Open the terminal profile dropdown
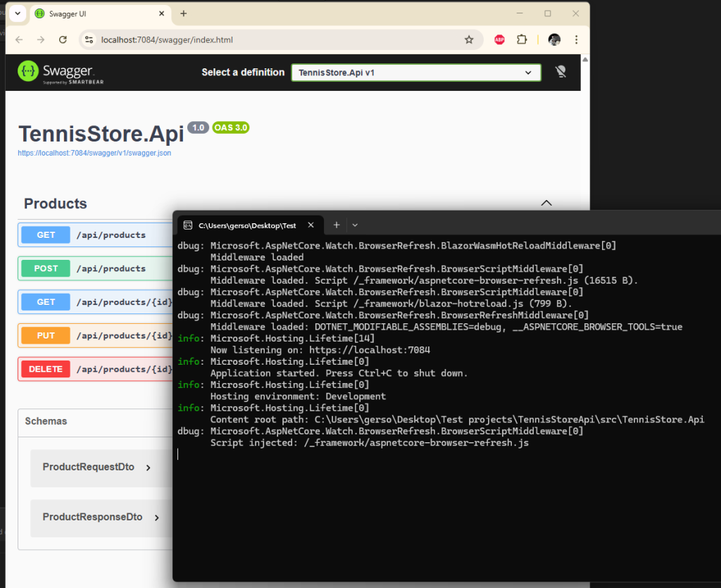The height and width of the screenshot is (588, 721). click(355, 225)
